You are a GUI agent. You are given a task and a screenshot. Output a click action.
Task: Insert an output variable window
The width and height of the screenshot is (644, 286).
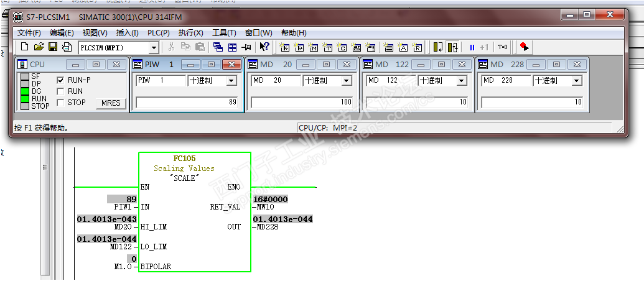299,47
